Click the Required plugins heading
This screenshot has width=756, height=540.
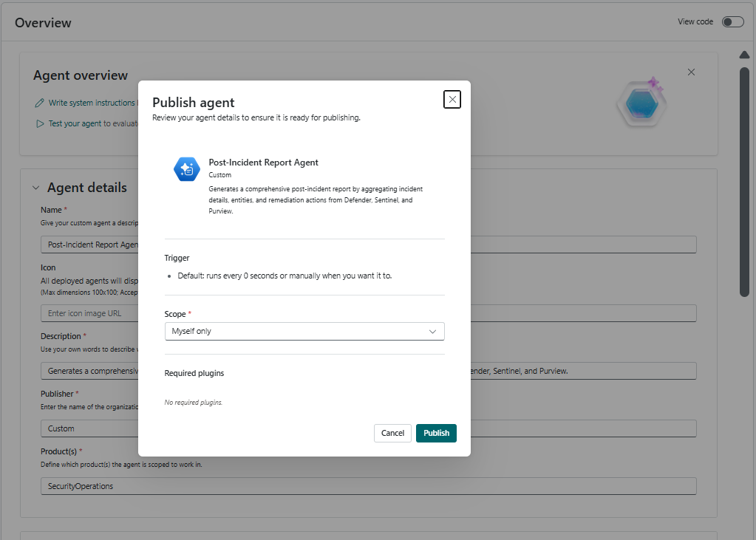(x=194, y=373)
